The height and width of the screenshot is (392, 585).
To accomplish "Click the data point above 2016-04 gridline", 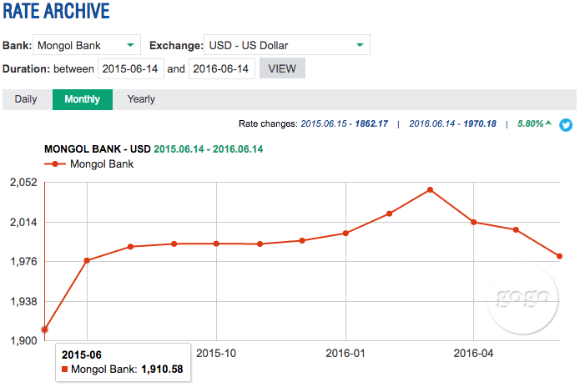I will click(474, 223).
